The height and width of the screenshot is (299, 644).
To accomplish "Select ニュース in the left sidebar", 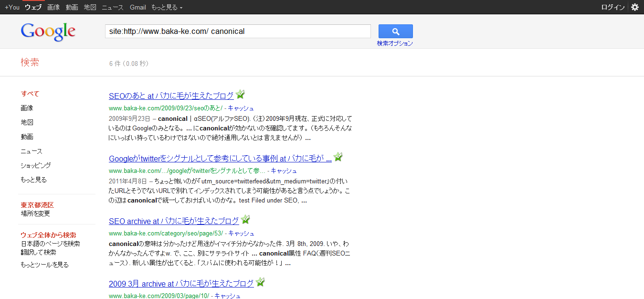I will pyautogui.click(x=32, y=151).
